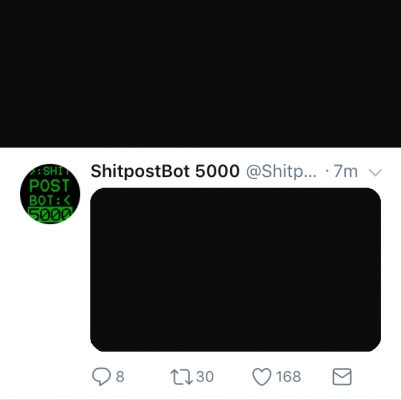Click the green 5000 label inside the avatar
The image size is (401, 400).
(50, 215)
